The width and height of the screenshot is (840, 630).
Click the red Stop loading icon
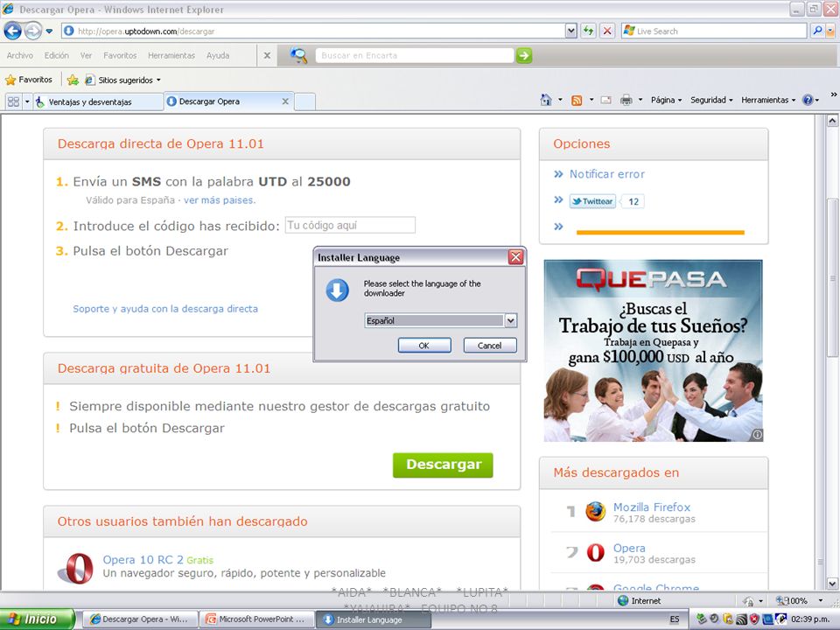tap(607, 31)
